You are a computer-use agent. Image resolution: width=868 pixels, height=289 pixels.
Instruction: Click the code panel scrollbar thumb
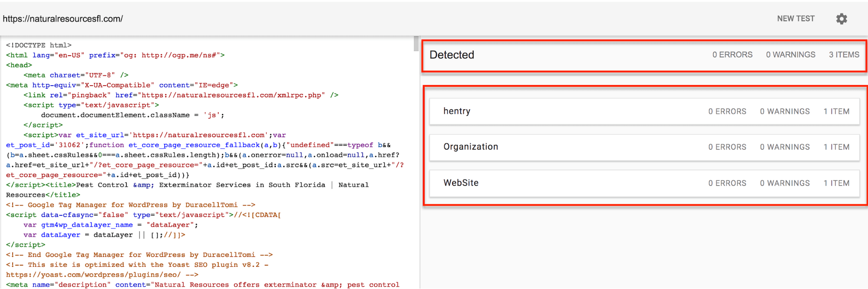point(416,43)
